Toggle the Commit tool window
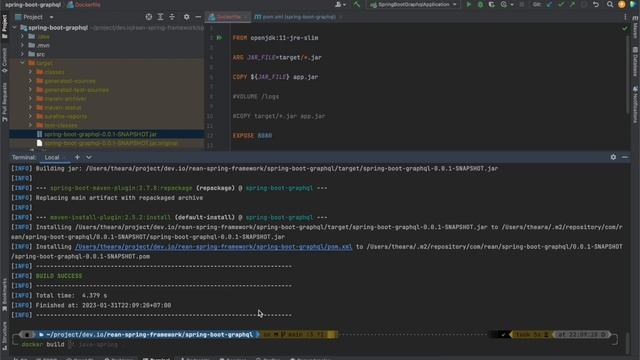Screen dimensions: 640x360 4,60
